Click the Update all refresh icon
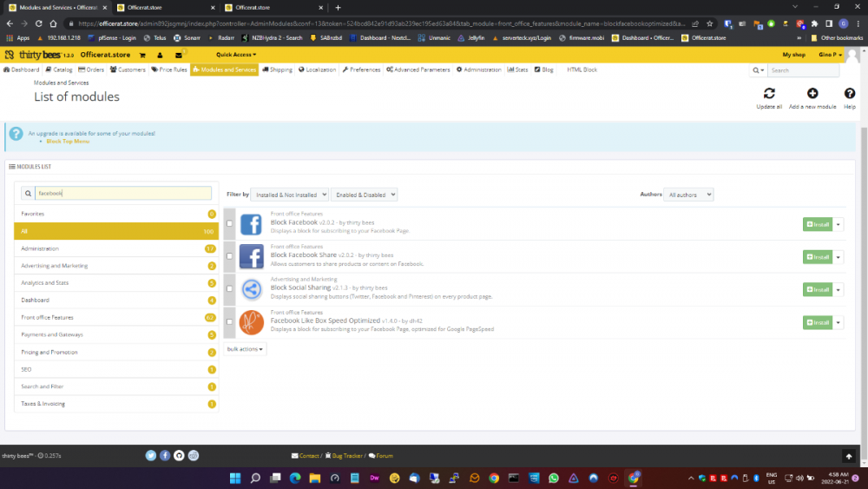Image resolution: width=868 pixels, height=489 pixels. [x=769, y=94]
